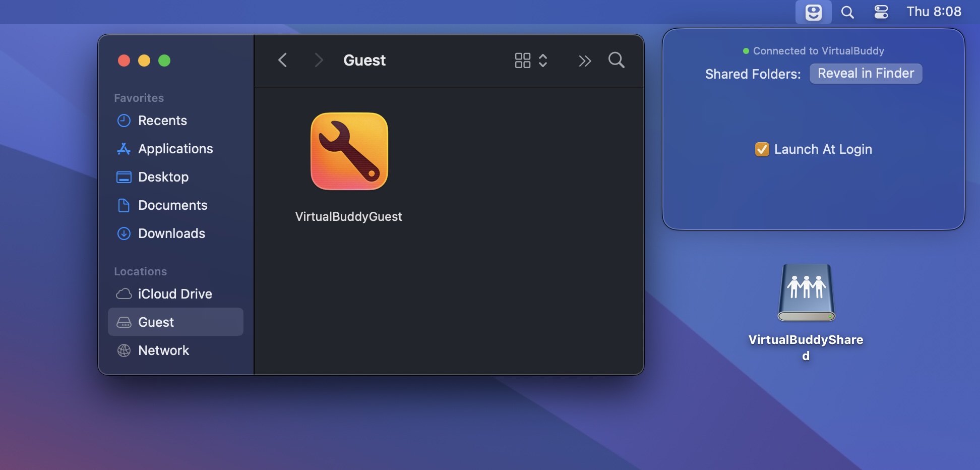Image resolution: width=980 pixels, height=470 pixels.
Task: Click the search icon in the Finder toolbar
Action: tap(616, 61)
